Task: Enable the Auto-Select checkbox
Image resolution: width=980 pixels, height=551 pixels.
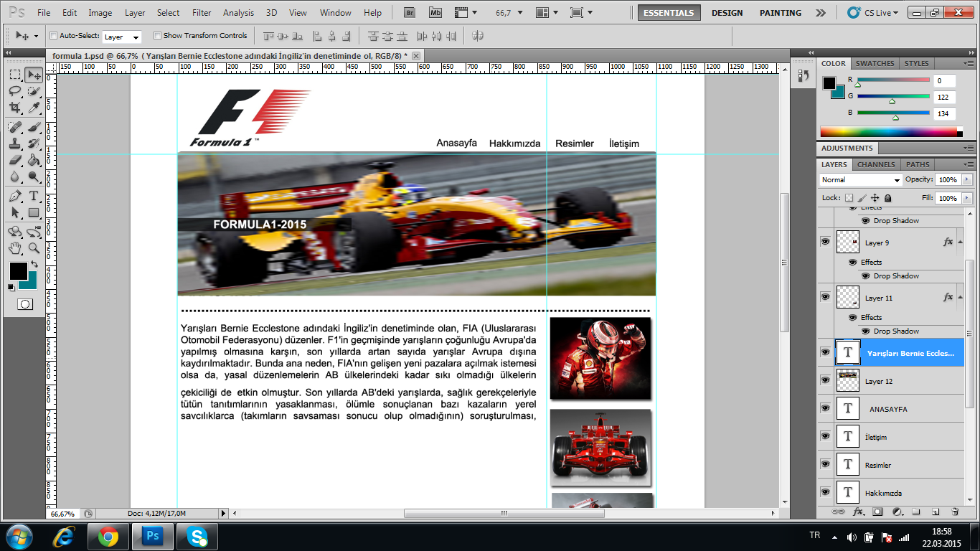Action: (x=53, y=36)
